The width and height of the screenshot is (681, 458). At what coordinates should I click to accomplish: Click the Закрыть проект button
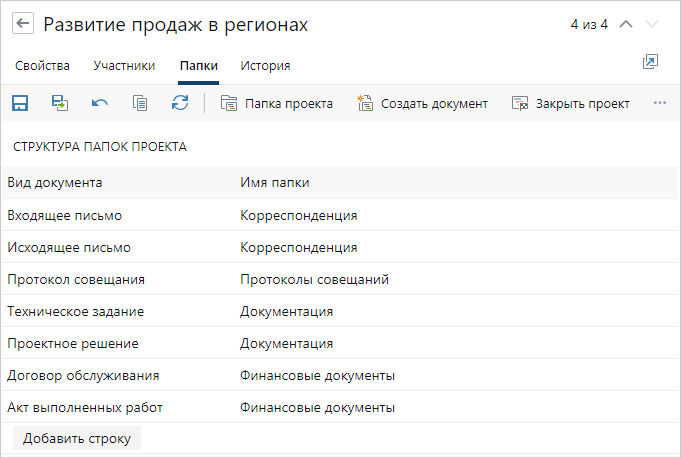(x=570, y=103)
